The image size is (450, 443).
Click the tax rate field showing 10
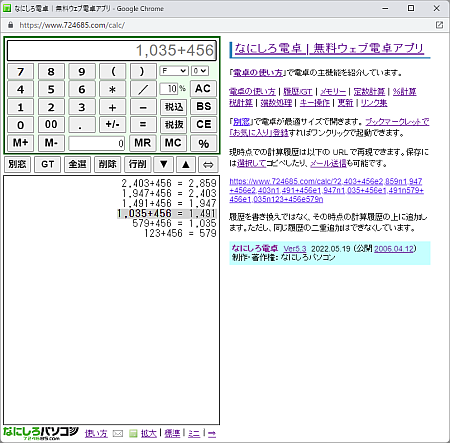click(x=169, y=89)
